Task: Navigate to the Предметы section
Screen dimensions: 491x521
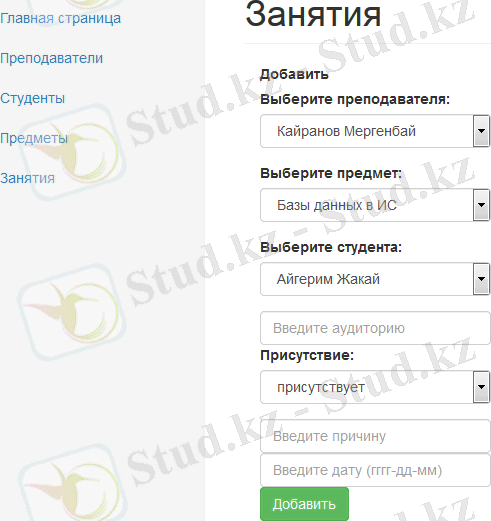Action: (x=34, y=138)
